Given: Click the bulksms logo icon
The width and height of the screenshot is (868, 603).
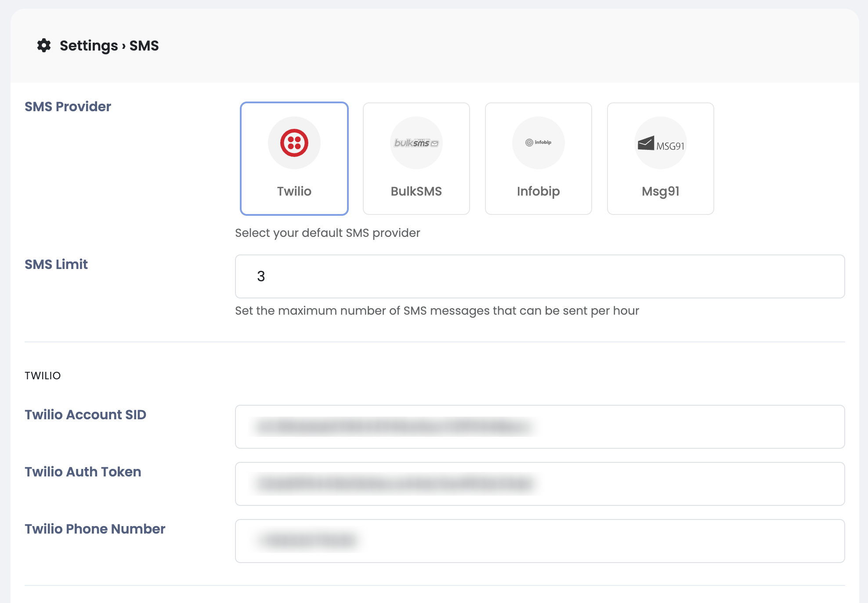Looking at the screenshot, I should (x=416, y=143).
